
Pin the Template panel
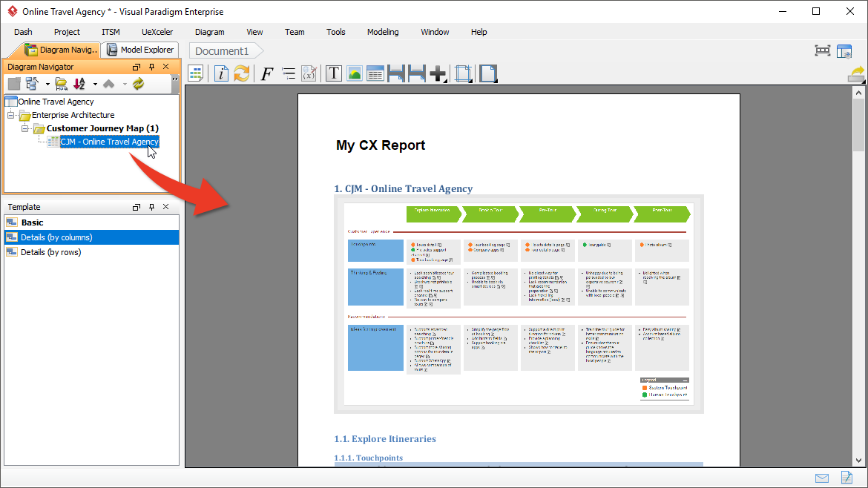tap(151, 207)
